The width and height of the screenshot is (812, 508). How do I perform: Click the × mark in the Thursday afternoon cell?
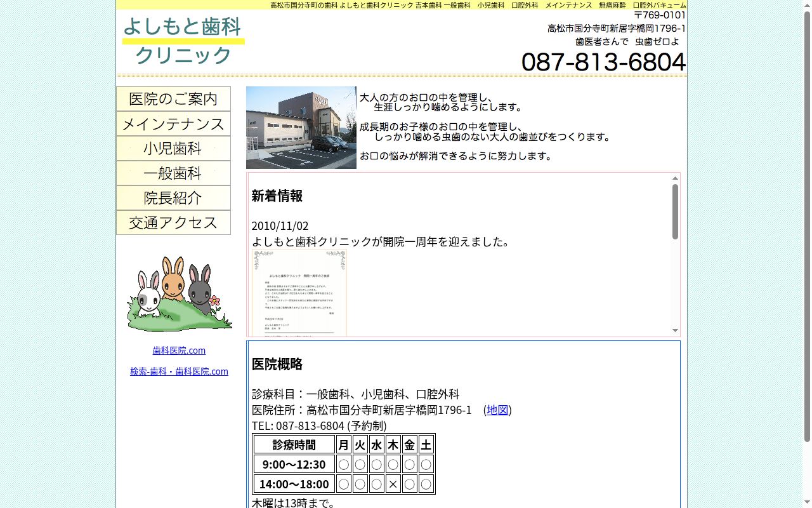(x=393, y=484)
